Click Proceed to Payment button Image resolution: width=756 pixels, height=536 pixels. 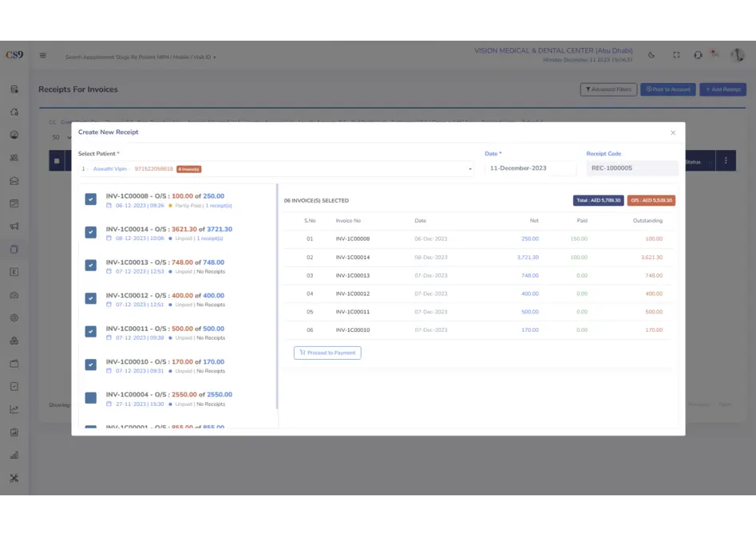[x=327, y=353]
